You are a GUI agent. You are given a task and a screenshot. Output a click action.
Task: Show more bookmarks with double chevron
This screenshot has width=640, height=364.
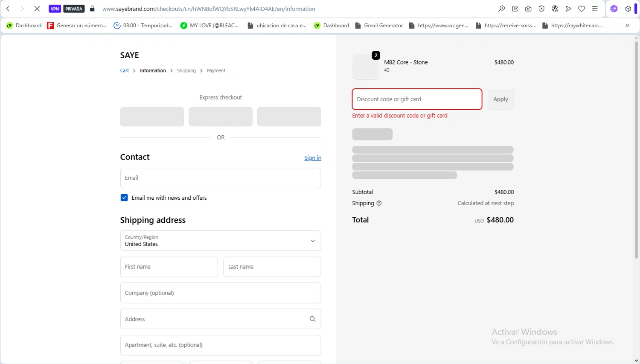pos(627,26)
